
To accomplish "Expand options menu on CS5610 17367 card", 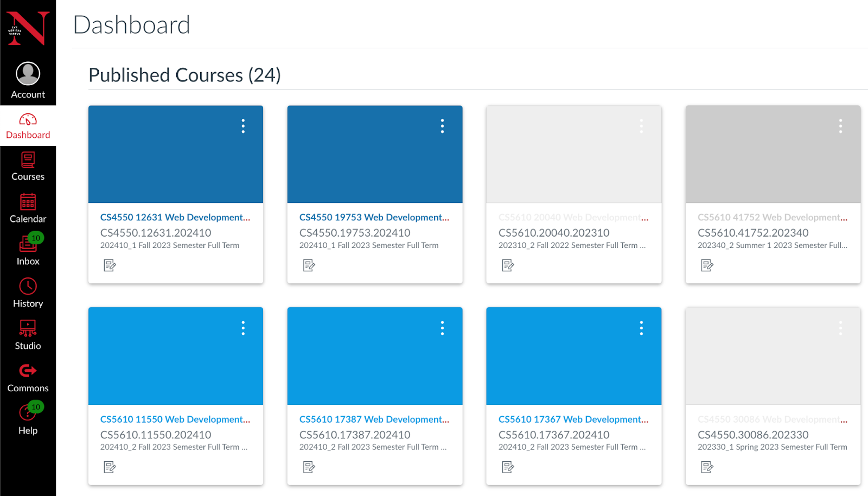I will click(641, 328).
